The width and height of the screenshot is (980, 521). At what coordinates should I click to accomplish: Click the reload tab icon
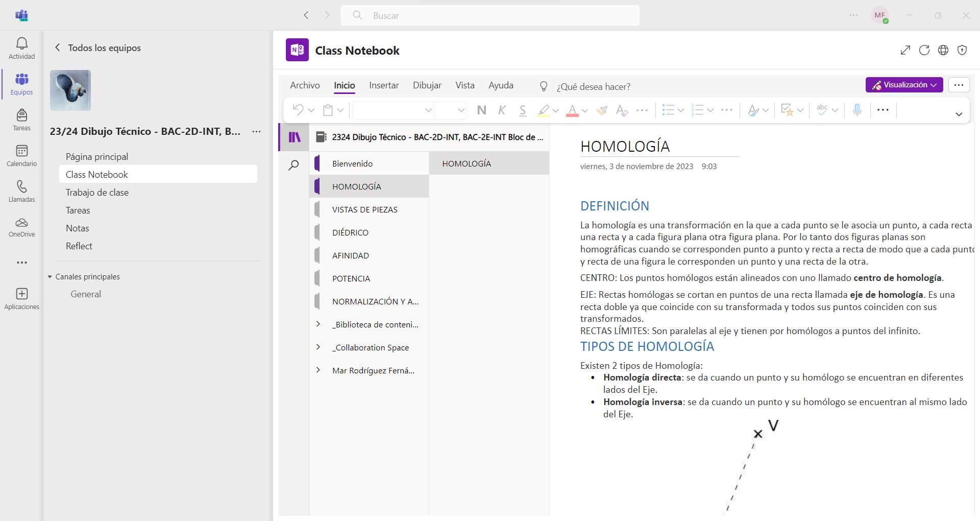pos(924,50)
